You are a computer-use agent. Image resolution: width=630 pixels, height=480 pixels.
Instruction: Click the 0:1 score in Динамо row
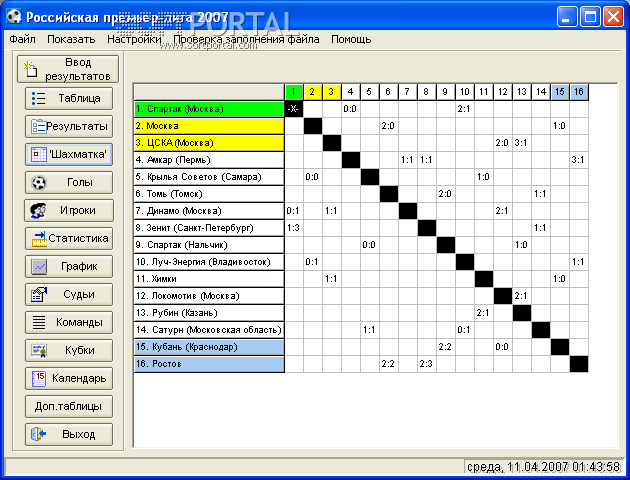(x=293, y=211)
